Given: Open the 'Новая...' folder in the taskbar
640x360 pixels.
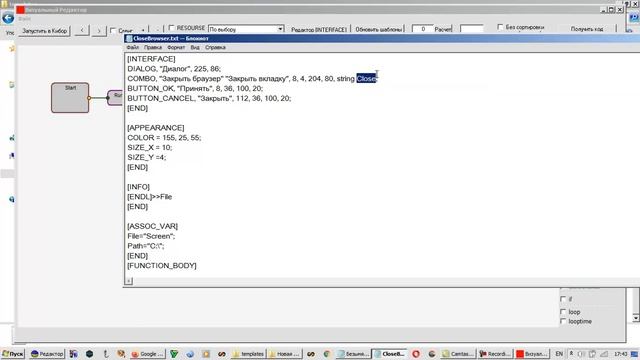Looking at the screenshot, I should (x=284, y=354).
